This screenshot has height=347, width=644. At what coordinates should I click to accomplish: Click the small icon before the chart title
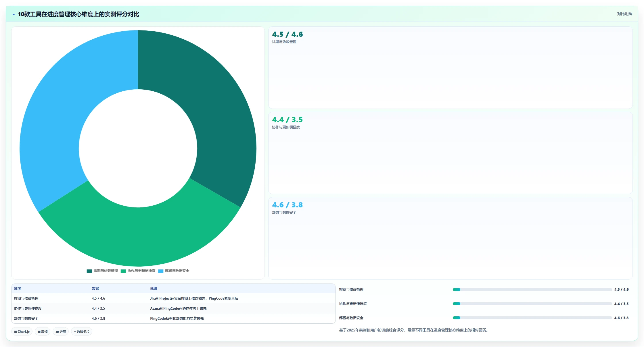point(14,14)
